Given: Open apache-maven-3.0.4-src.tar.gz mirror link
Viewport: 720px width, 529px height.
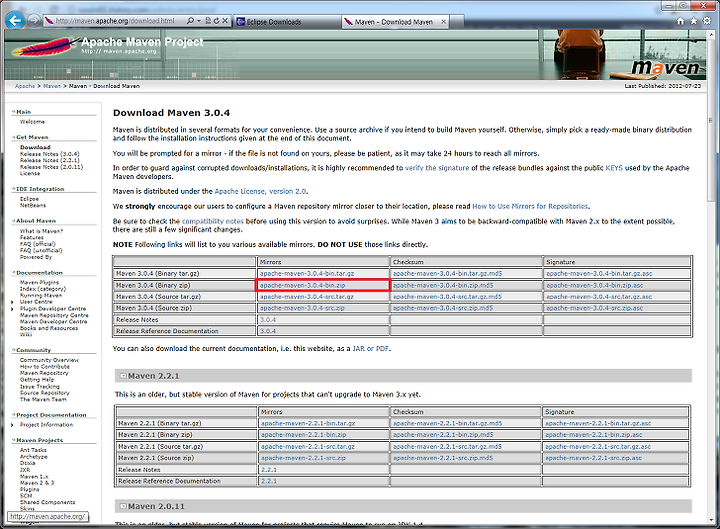Looking at the screenshot, I should pos(307,297).
